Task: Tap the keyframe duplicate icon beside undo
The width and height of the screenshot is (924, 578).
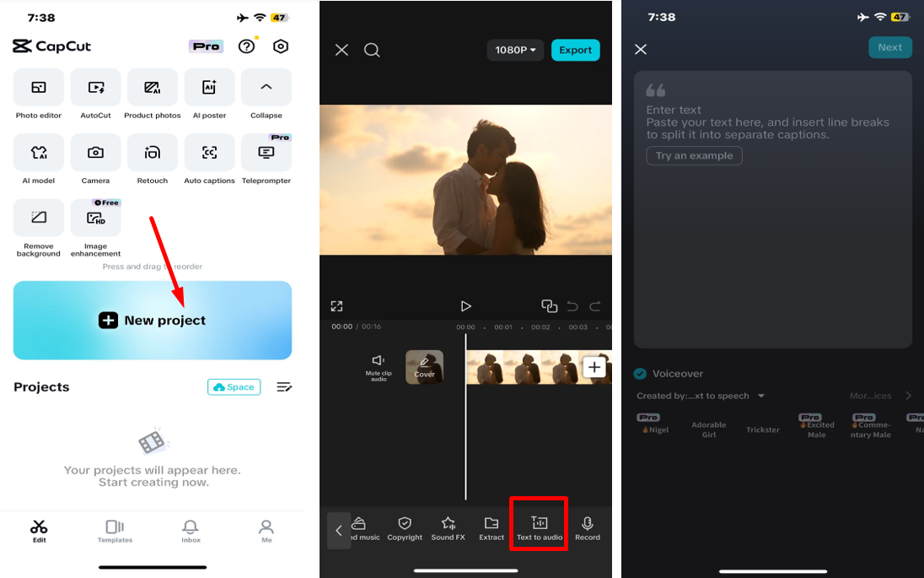Action: [x=549, y=306]
